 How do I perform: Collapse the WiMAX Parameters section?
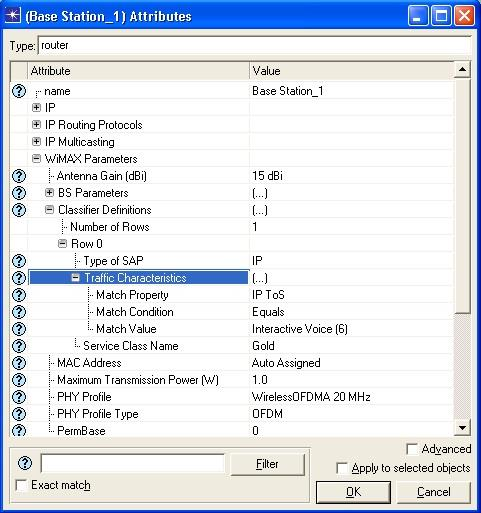click(x=36, y=159)
